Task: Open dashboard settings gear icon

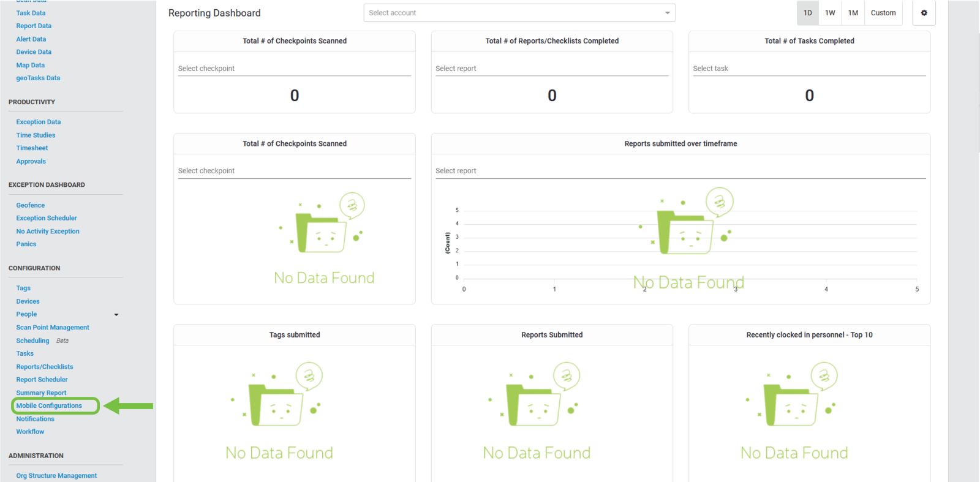Action: [924, 13]
